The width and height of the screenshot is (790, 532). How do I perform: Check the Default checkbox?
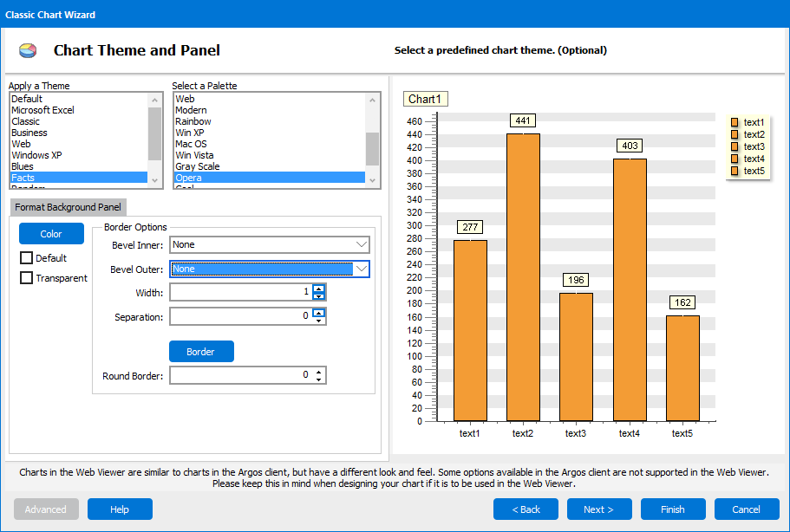24,257
